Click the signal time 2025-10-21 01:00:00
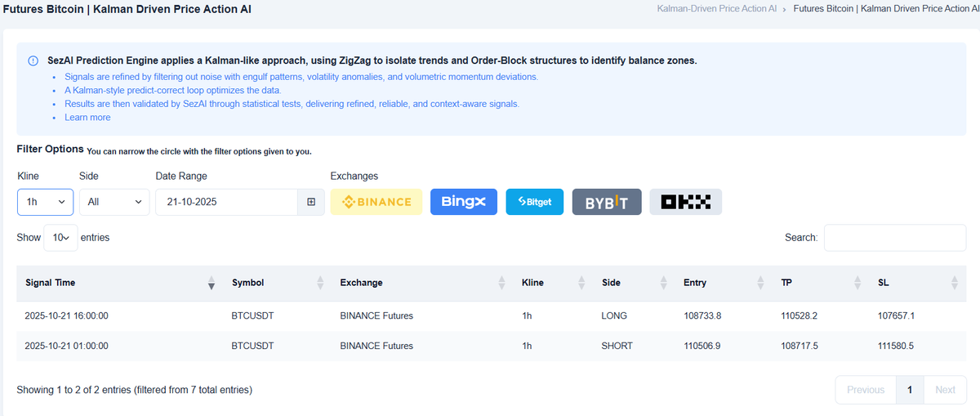The image size is (980, 416). tap(67, 346)
